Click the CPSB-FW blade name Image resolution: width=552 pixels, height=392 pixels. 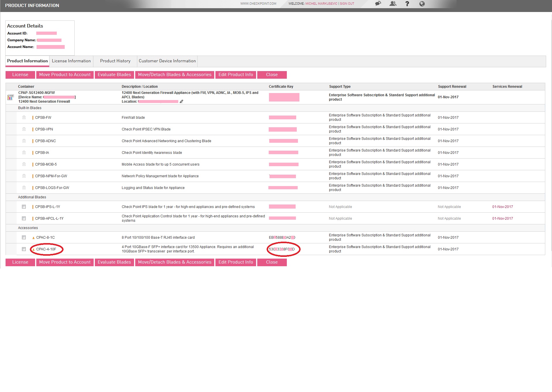(43, 118)
